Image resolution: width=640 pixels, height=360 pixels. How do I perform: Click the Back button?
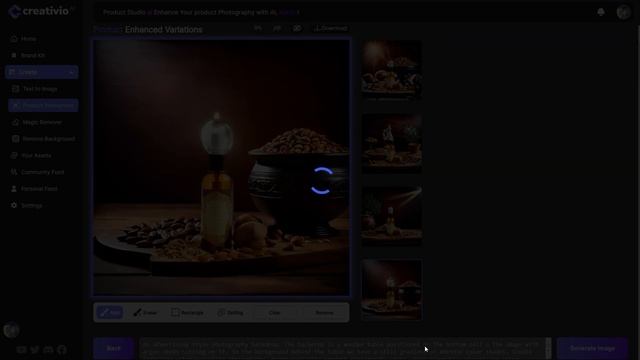click(113, 348)
